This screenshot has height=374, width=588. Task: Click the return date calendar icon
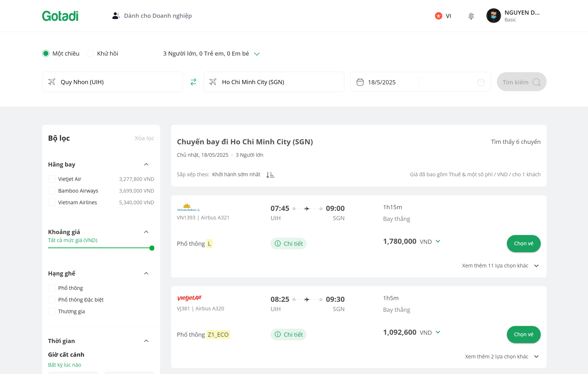481,82
